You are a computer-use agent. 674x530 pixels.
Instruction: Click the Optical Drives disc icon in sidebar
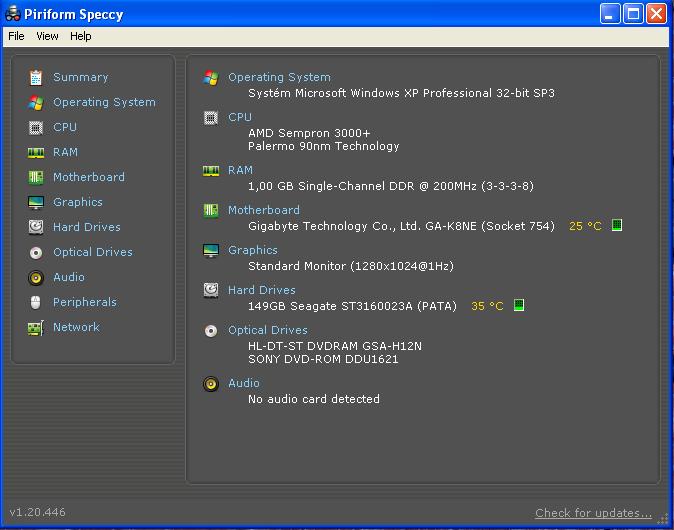tap(36, 252)
